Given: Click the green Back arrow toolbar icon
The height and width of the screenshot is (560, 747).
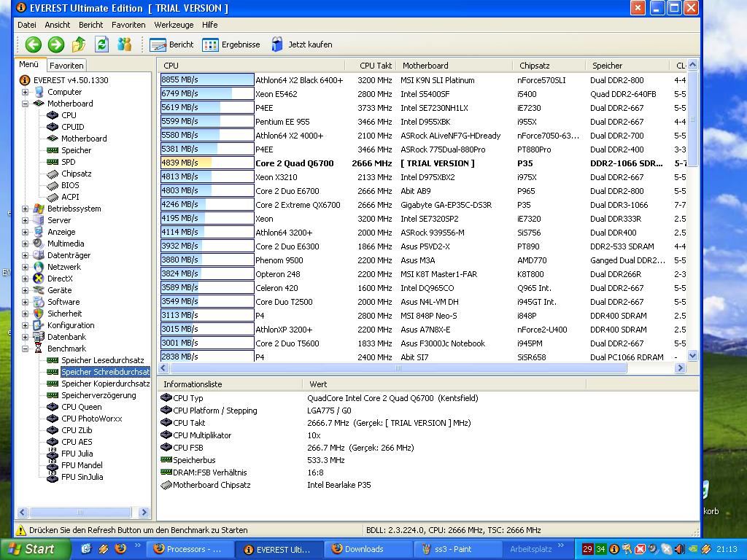Looking at the screenshot, I should click(33, 44).
